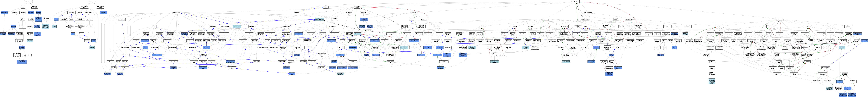Image resolution: width=868 pixels, height=97 pixels.
Task: Select the light-blue 'multicellular organismal development' node
Action: pos(319,19)
